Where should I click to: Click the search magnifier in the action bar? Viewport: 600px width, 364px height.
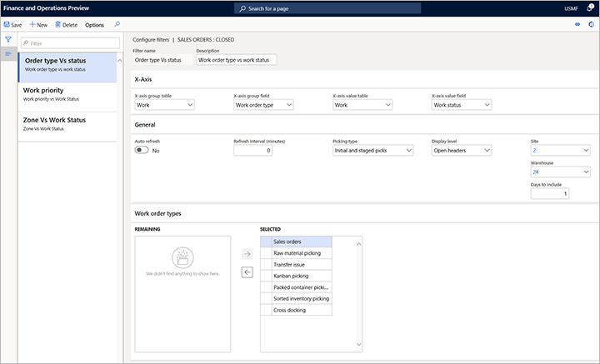[117, 25]
